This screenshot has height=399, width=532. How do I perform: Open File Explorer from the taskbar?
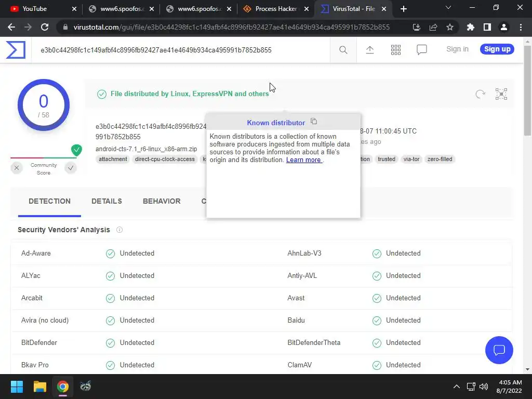[x=39, y=387]
